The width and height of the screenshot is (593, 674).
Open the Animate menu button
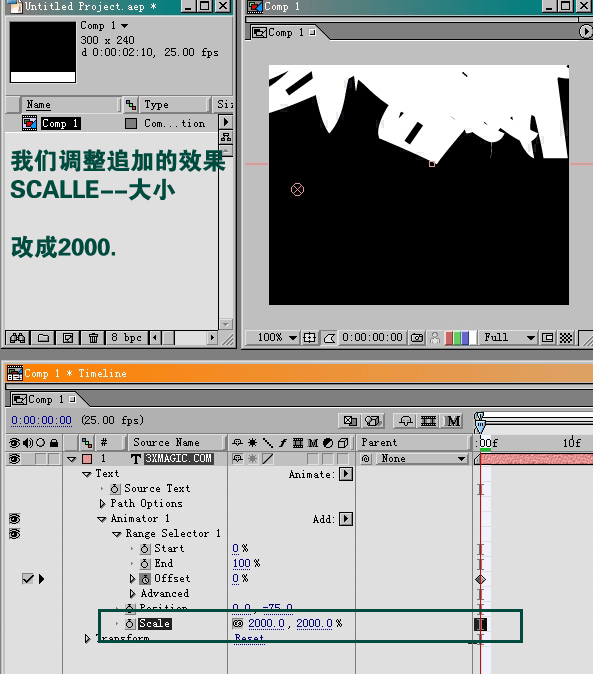(x=346, y=474)
